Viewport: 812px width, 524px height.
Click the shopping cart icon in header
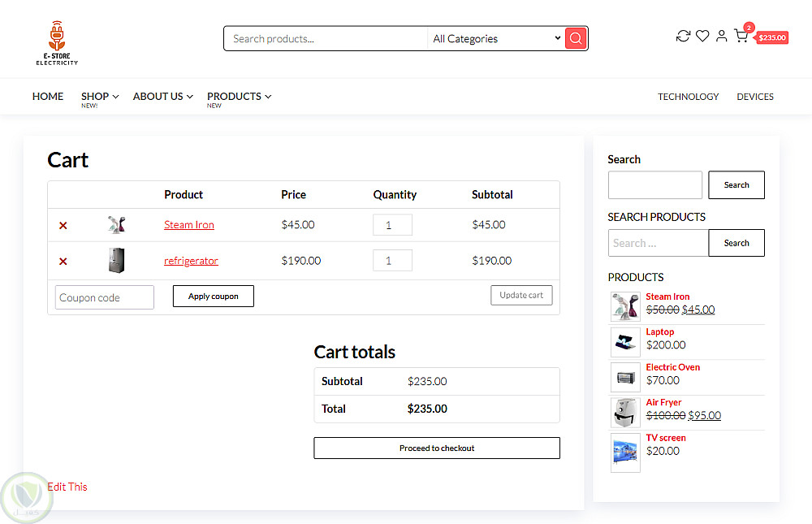point(741,37)
